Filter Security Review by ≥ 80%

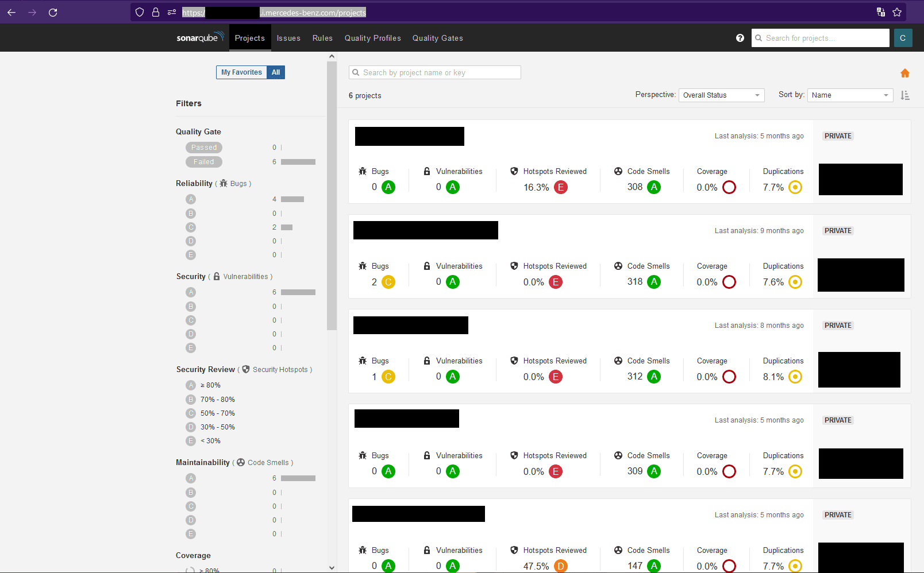pyautogui.click(x=210, y=385)
